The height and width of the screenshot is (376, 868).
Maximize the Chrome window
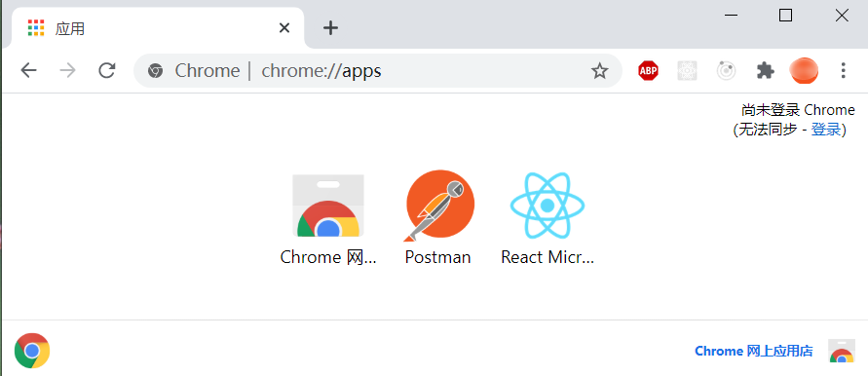pyautogui.click(x=785, y=16)
